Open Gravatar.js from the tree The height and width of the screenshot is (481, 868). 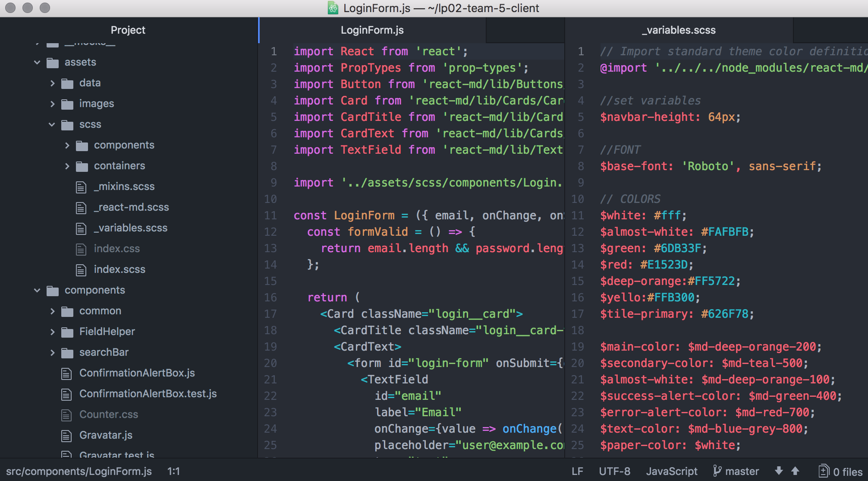coord(106,435)
